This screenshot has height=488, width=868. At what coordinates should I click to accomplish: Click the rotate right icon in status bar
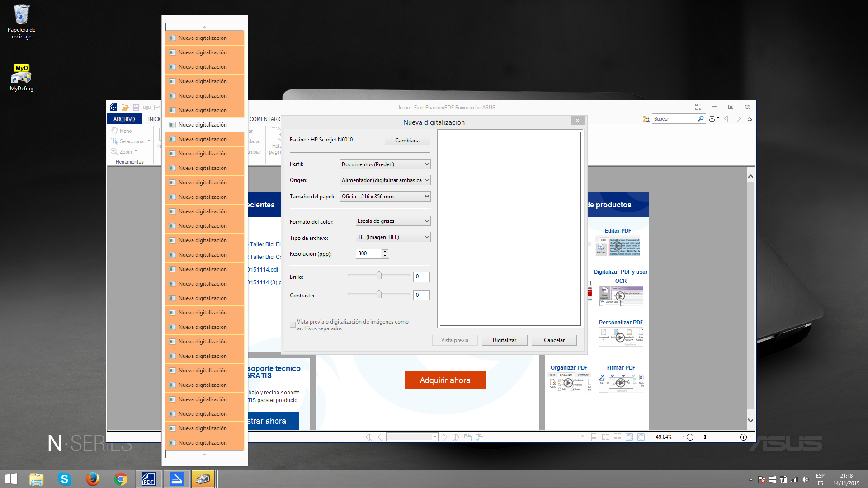click(641, 437)
